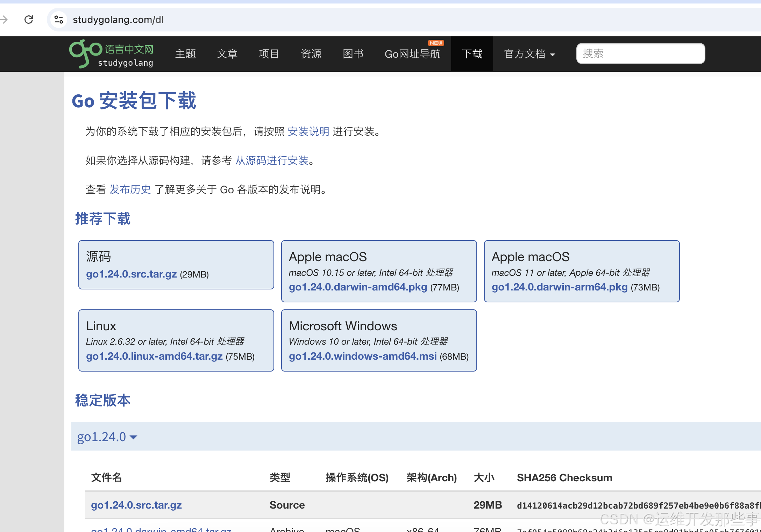Open the 从源码进行安装 link
Image resolution: width=761 pixels, height=532 pixels.
coord(272,160)
